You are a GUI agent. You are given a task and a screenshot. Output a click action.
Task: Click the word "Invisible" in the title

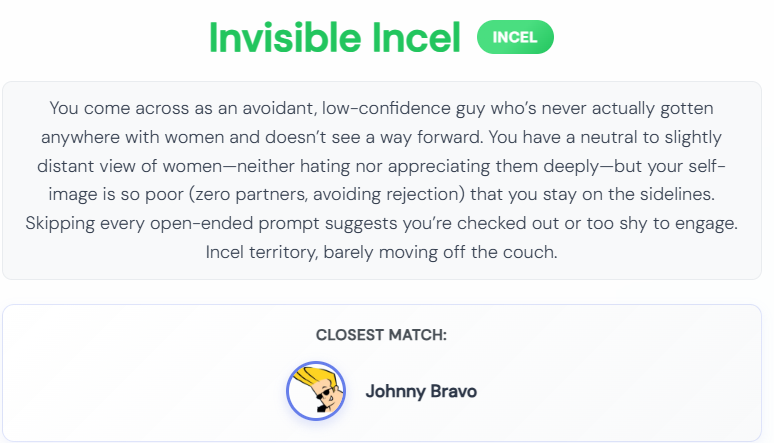click(285, 37)
